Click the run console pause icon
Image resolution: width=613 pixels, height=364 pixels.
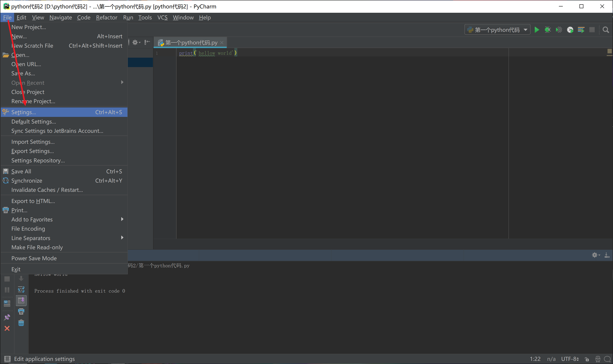click(x=7, y=290)
